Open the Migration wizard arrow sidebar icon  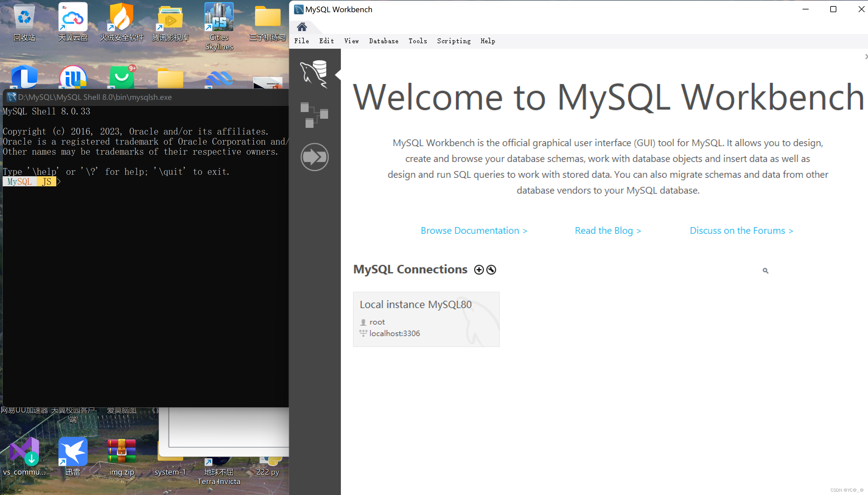[314, 157]
